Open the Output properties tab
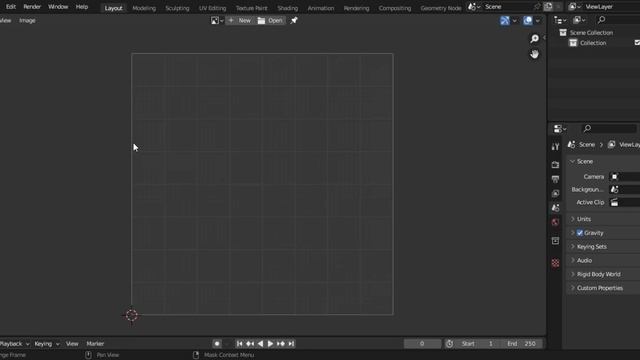 point(555,179)
